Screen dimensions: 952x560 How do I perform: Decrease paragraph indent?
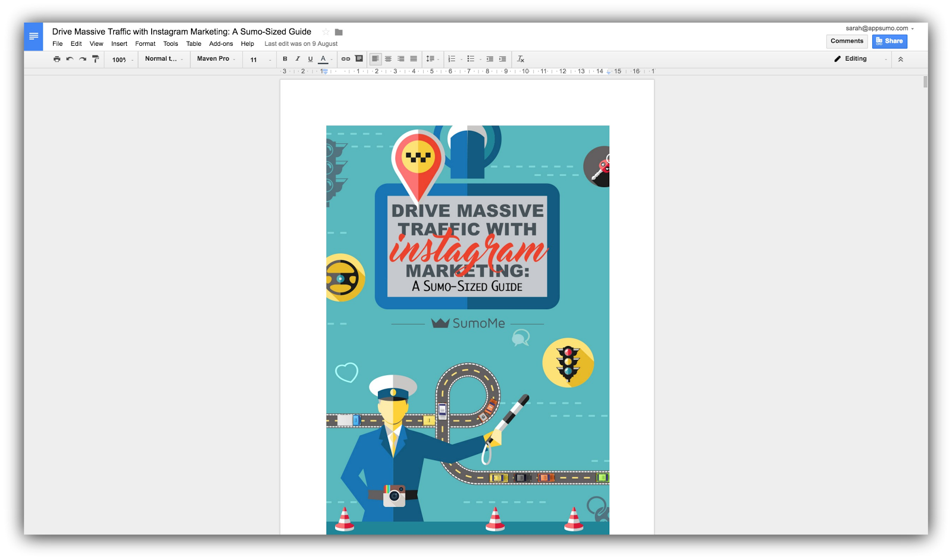point(490,59)
